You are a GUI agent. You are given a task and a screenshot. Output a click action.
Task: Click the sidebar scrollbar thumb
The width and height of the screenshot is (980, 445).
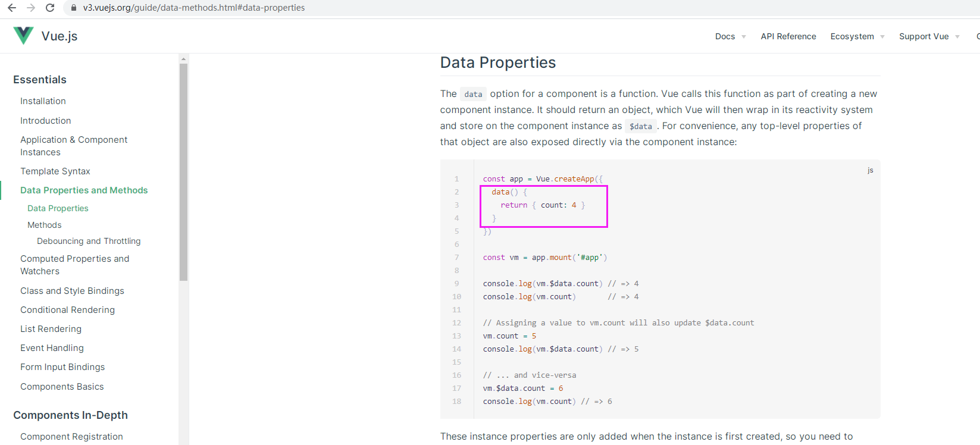tap(183, 171)
